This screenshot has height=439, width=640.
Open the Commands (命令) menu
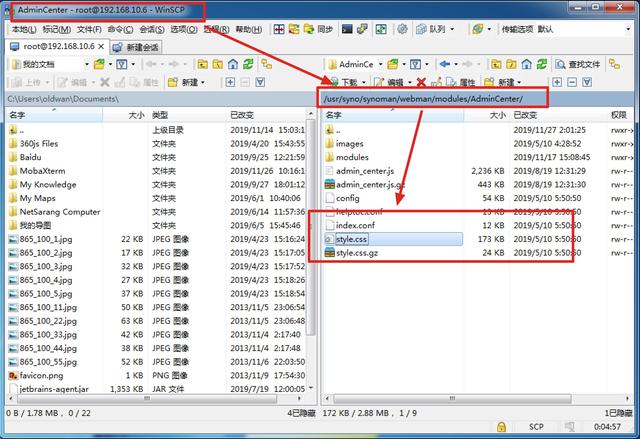point(120,29)
